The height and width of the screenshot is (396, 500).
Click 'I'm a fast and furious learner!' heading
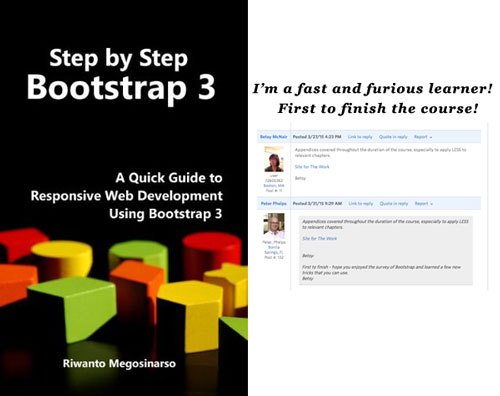click(372, 89)
